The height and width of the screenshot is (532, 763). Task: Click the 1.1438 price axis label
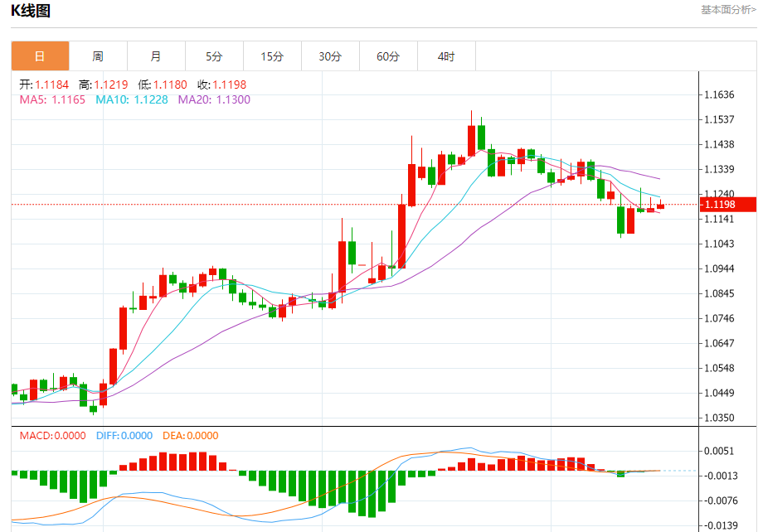(719, 144)
